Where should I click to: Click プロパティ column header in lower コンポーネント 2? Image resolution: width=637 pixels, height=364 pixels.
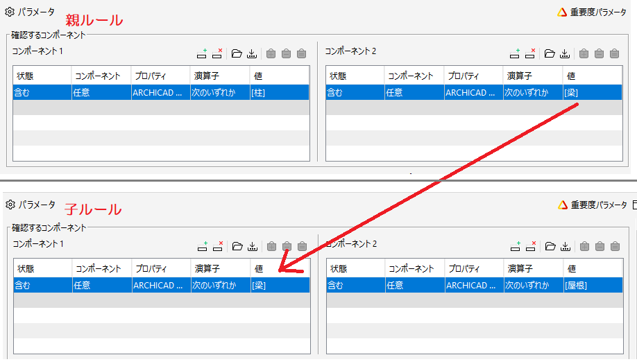[x=474, y=268]
